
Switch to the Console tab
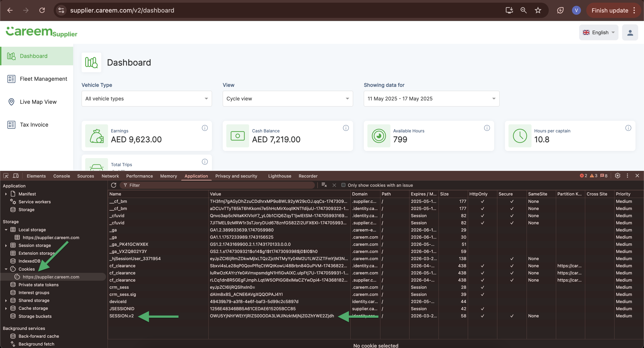61,176
